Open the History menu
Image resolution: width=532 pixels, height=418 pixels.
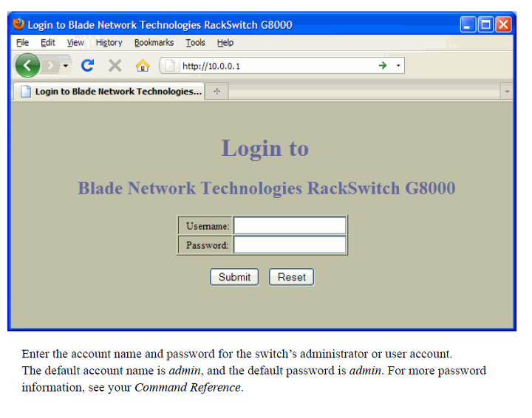[x=109, y=43]
